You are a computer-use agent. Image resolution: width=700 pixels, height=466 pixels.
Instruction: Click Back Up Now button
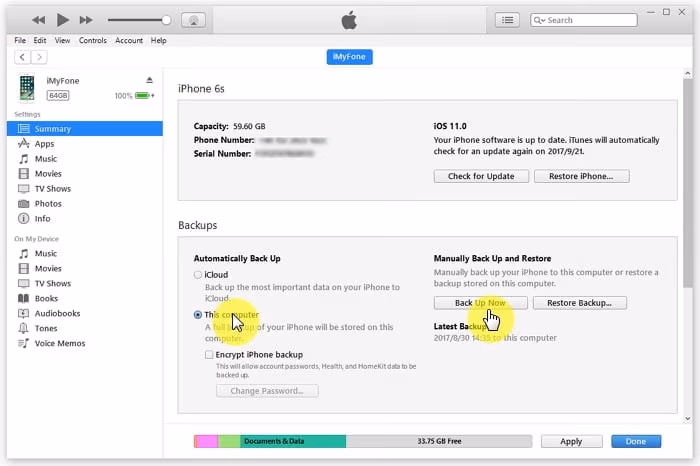[x=481, y=303]
